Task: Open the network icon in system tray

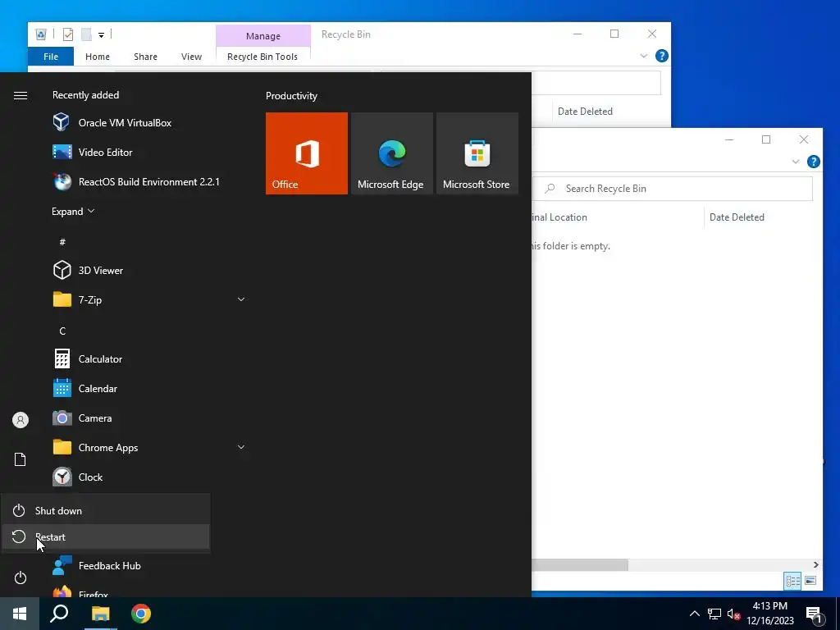Action: pyautogui.click(x=714, y=614)
